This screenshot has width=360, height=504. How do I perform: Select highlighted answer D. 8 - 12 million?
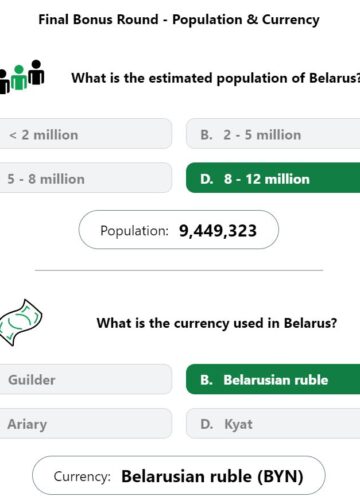(x=273, y=178)
